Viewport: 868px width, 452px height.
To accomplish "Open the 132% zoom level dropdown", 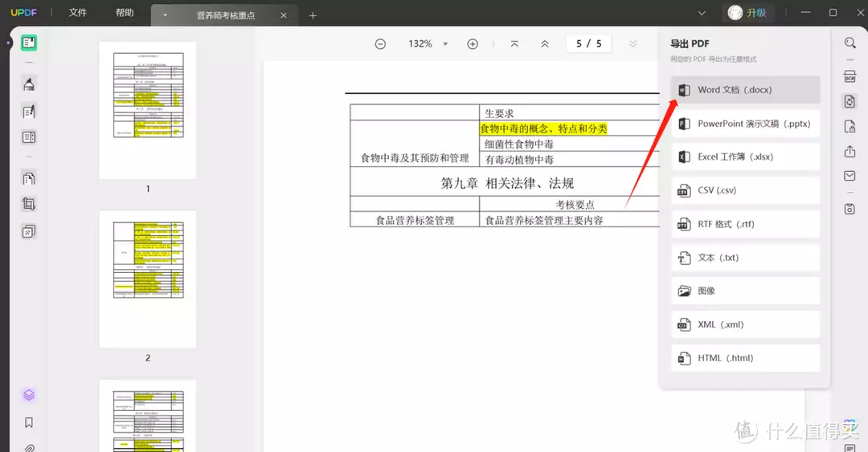I will coord(445,44).
